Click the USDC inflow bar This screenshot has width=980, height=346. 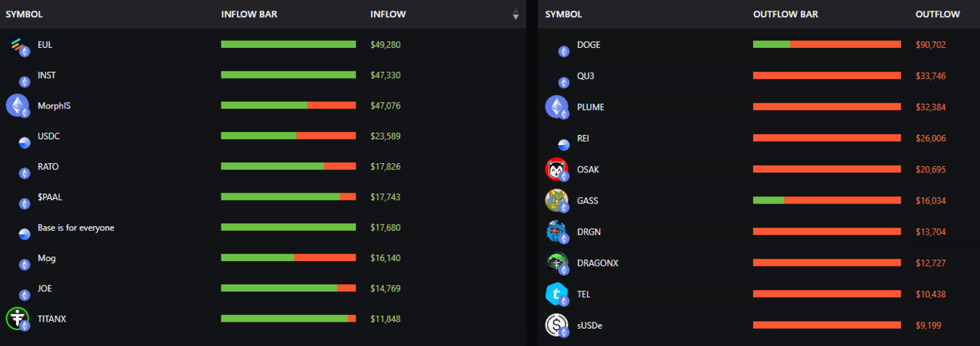coord(288,136)
